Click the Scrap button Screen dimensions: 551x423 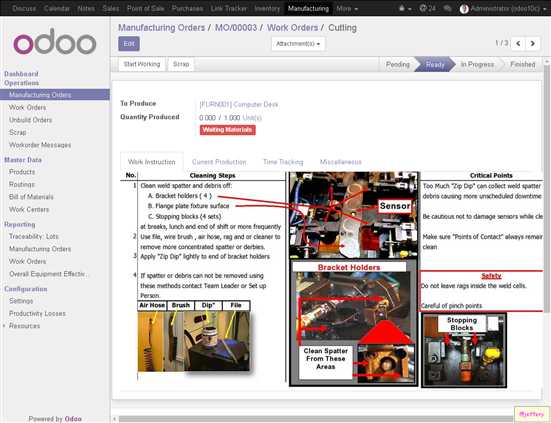[181, 64]
